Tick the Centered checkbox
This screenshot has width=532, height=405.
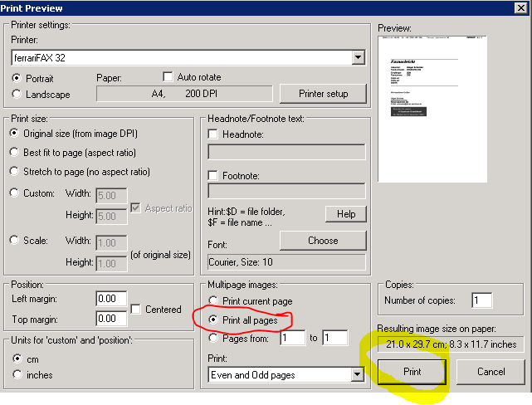click(137, 310)
